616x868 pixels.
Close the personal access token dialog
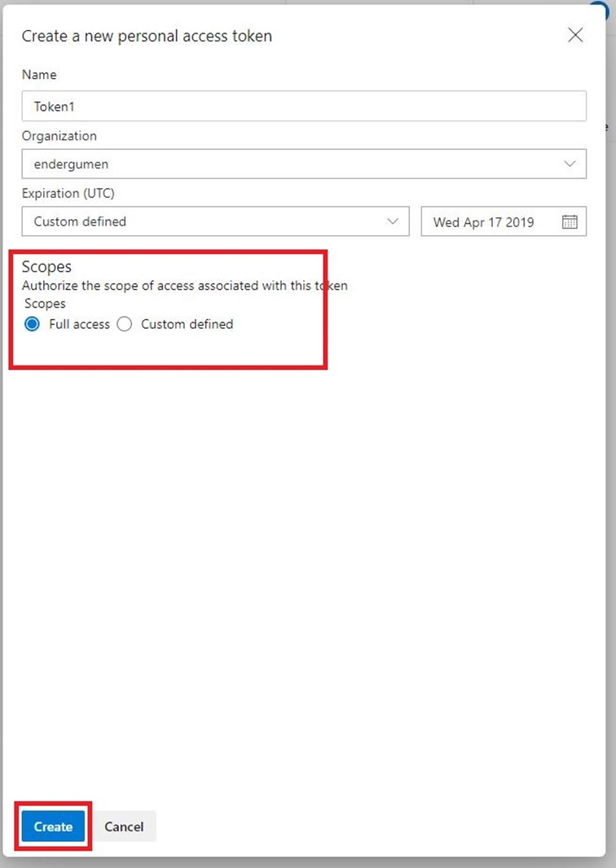click(575, 35)
